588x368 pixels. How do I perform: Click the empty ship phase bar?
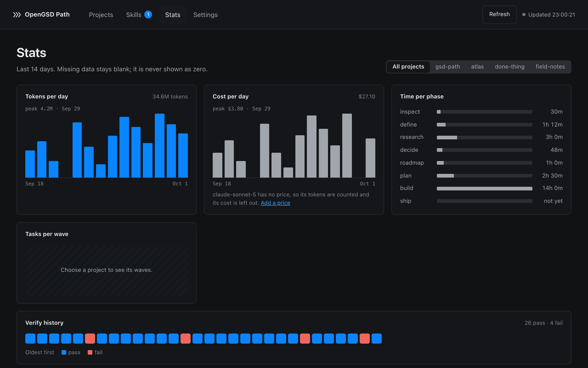pos(484,201)
